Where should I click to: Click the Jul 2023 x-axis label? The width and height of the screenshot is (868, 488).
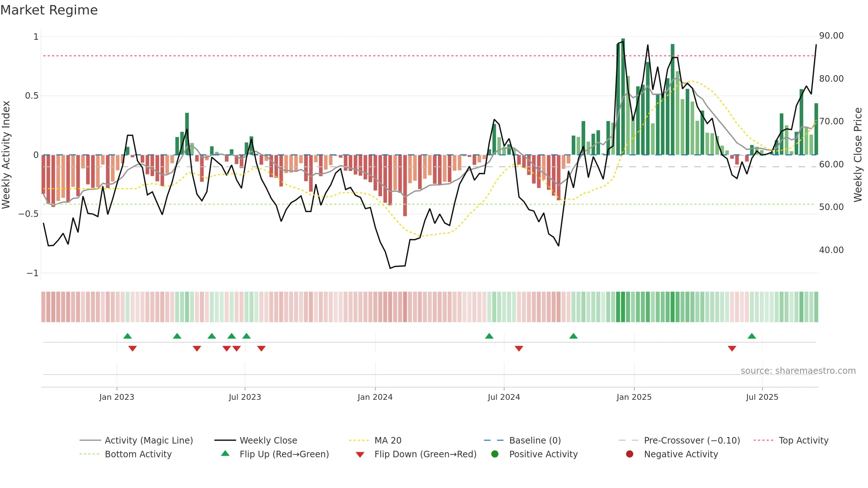pyautogui.click(x=245, y=397)
